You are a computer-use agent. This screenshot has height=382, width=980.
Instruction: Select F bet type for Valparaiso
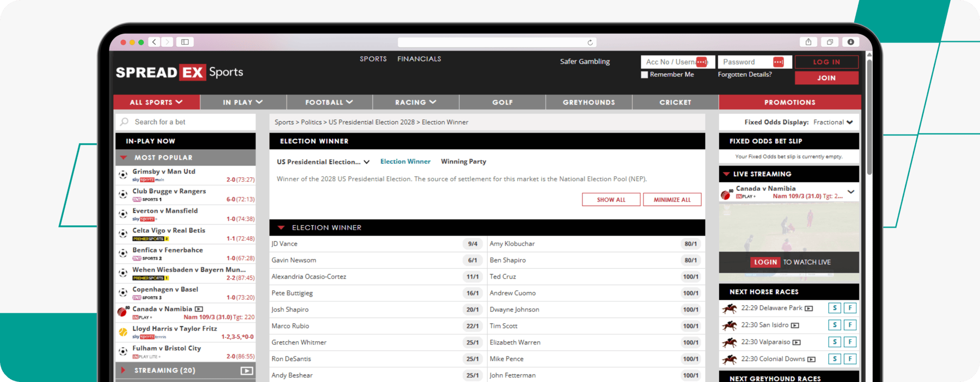(x=850, y=342)
